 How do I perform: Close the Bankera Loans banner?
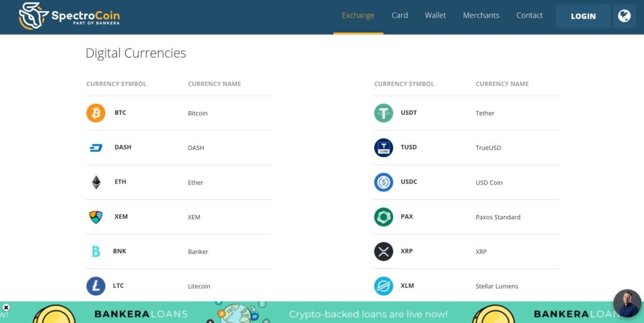(x=6, y=307)
